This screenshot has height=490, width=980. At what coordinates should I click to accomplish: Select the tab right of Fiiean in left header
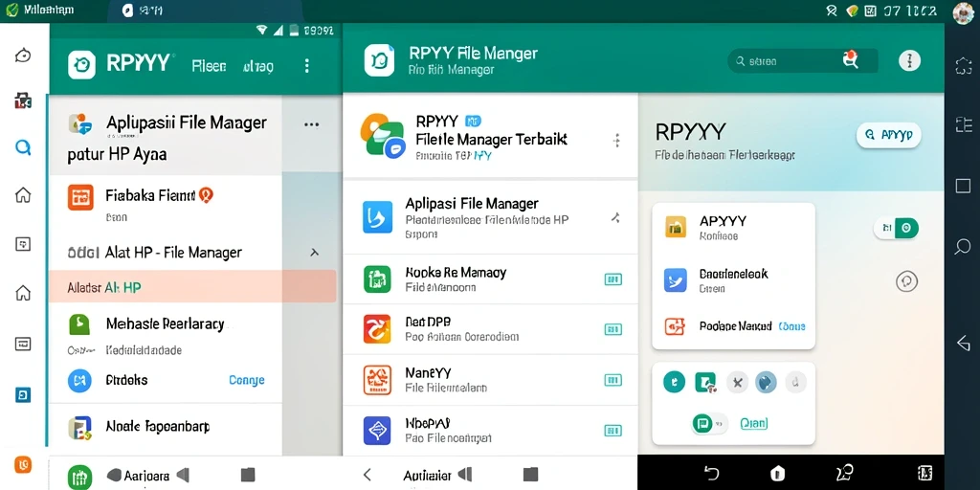(x=258, y=66)
